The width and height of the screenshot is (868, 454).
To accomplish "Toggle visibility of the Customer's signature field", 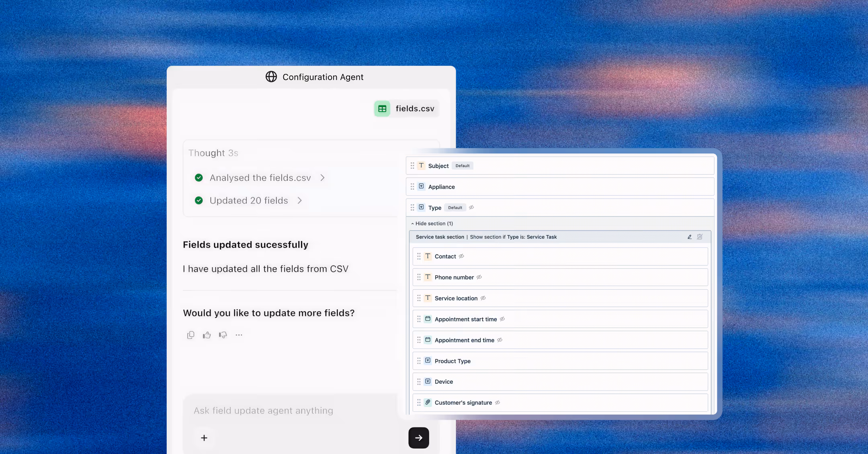I will pos(497,403).
